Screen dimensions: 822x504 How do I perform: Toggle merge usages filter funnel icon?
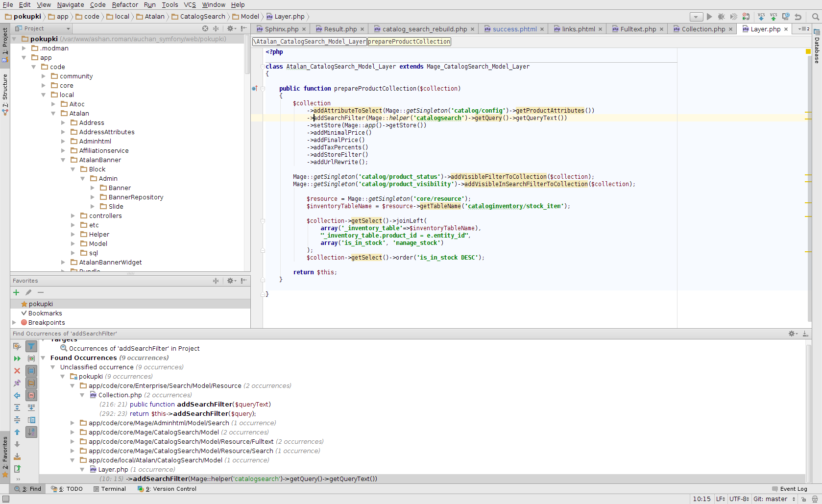[x=31, y=346]
